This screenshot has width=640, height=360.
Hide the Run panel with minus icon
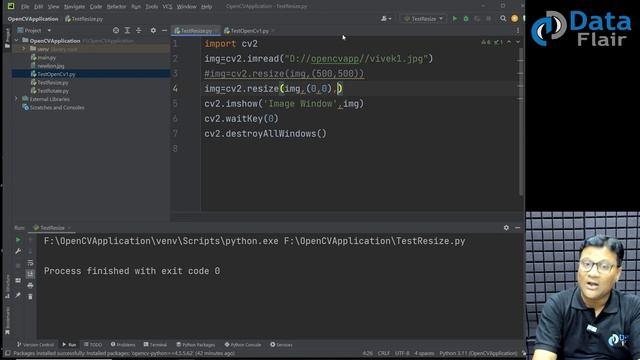tap(518, 228)
